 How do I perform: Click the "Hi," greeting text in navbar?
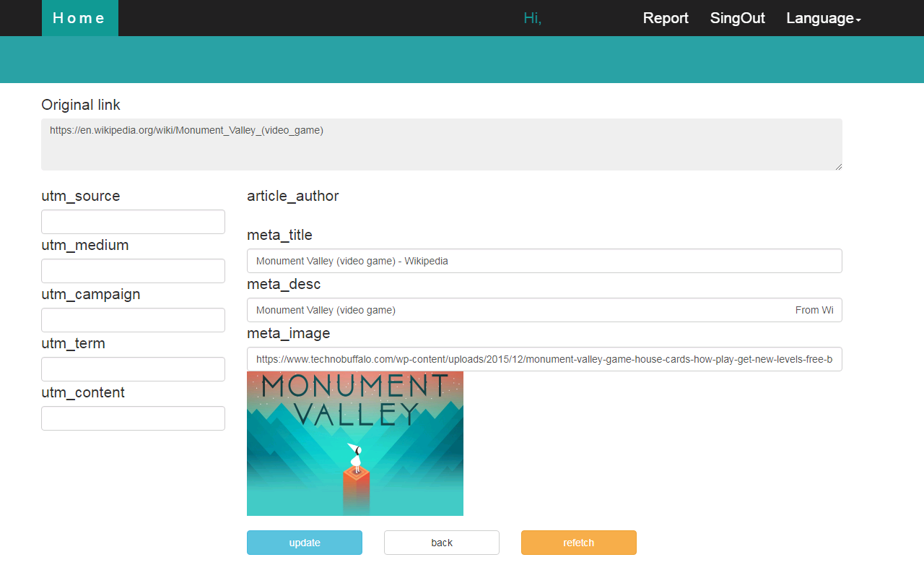(532, 18)
